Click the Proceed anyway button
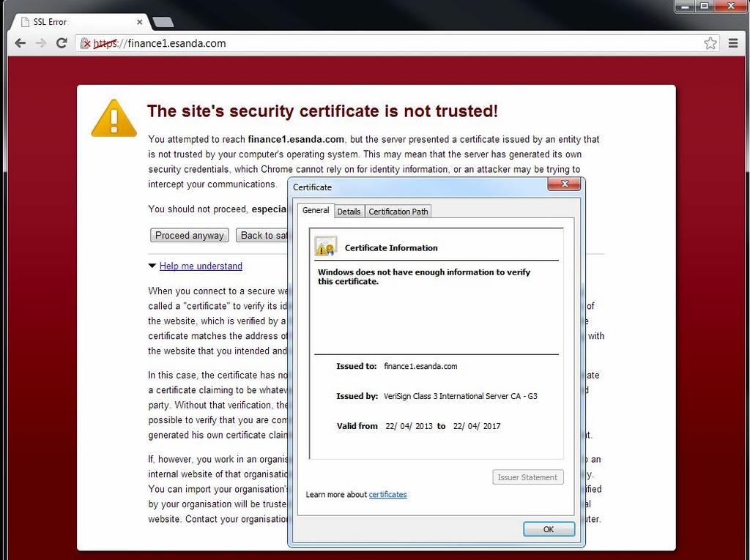The height and width of the screenshot is (560, 750). [x=190, y=235]
